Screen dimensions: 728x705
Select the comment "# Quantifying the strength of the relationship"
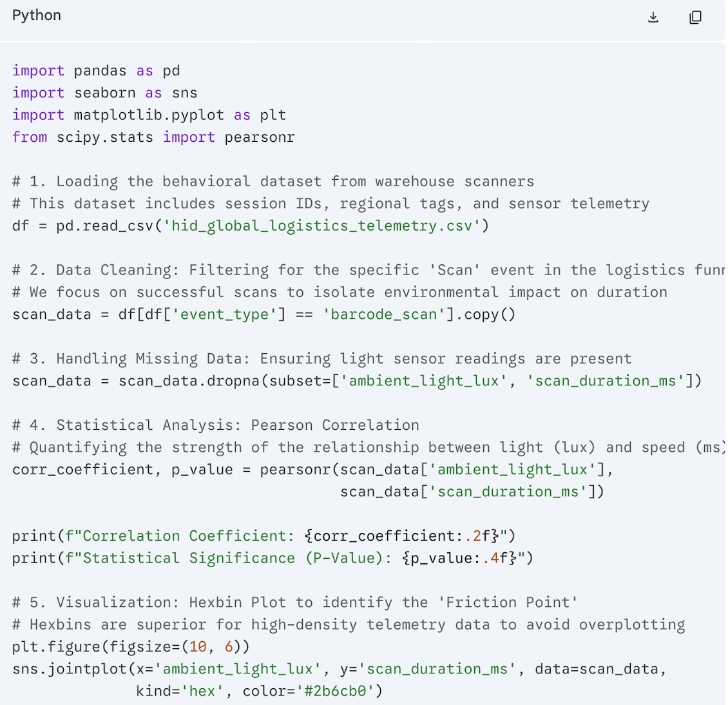369,448
